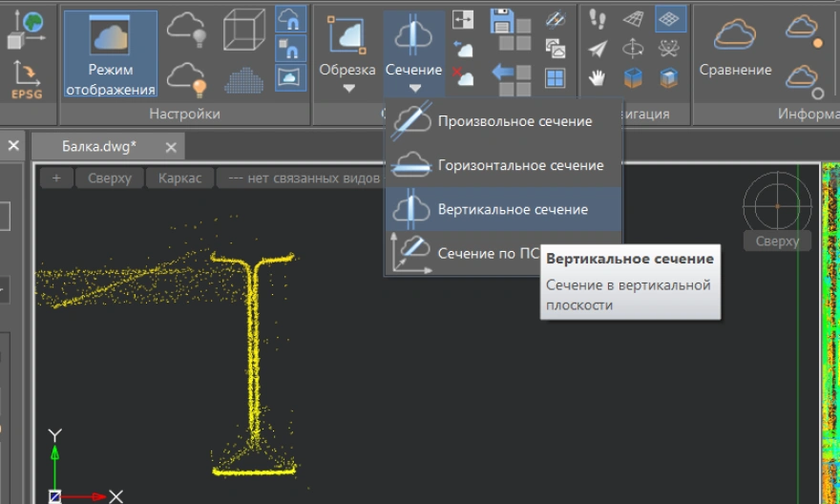840x504 pixels.
Task: Click the paper plane fly navigation icon
Action: pyautogui.click(x=598, y=48)
